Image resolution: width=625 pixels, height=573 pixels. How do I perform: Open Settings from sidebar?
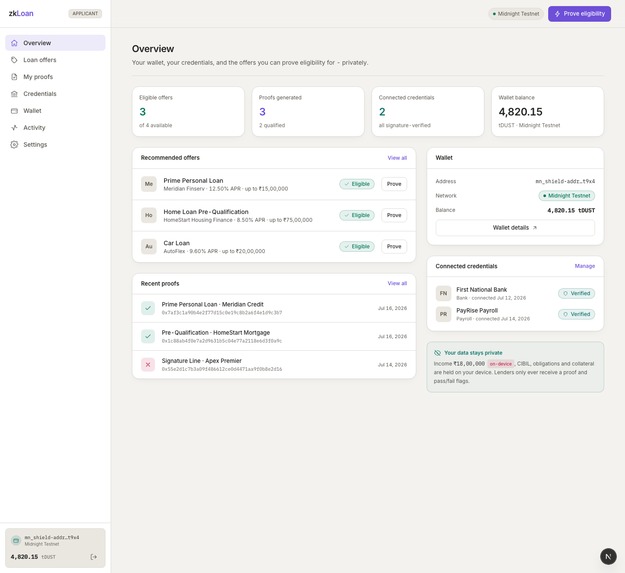tap(55, 145)
